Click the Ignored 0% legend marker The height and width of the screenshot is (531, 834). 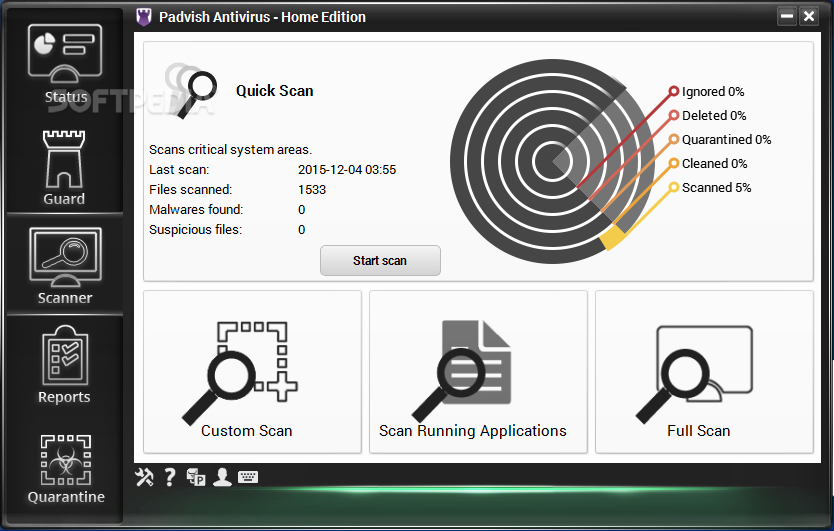click(x=673, y=92)
